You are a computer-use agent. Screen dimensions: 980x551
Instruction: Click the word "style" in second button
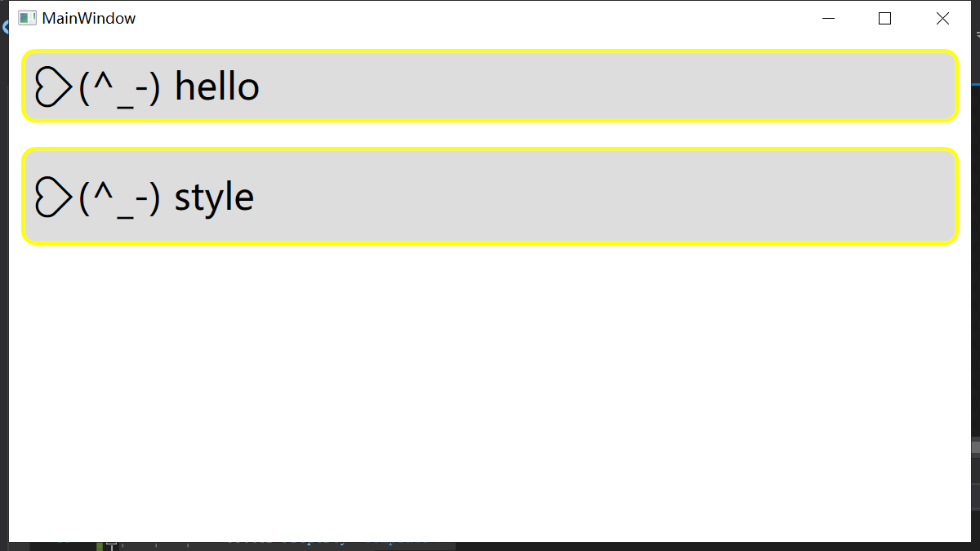(x=214, y=197)
